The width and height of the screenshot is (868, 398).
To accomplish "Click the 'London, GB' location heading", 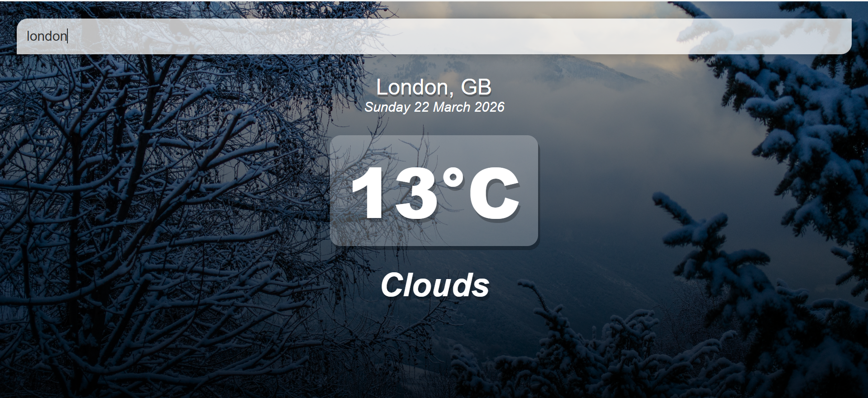I will (x=434, y=87).
